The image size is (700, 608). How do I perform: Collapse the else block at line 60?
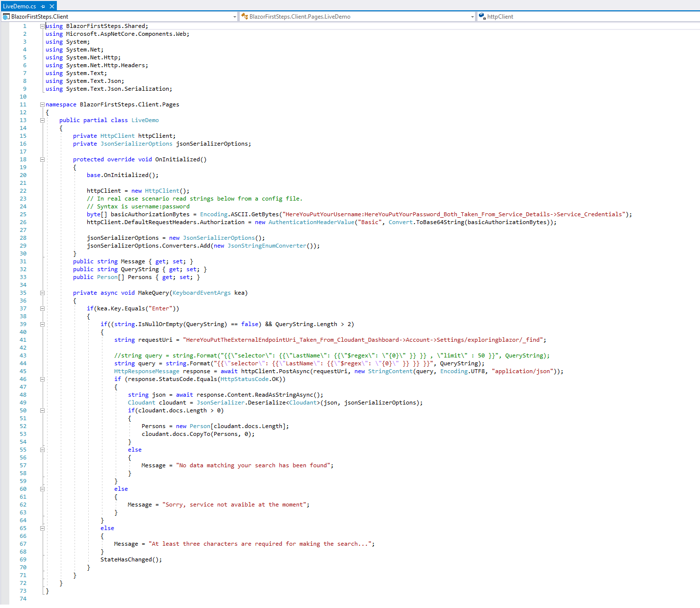[42, 489]
